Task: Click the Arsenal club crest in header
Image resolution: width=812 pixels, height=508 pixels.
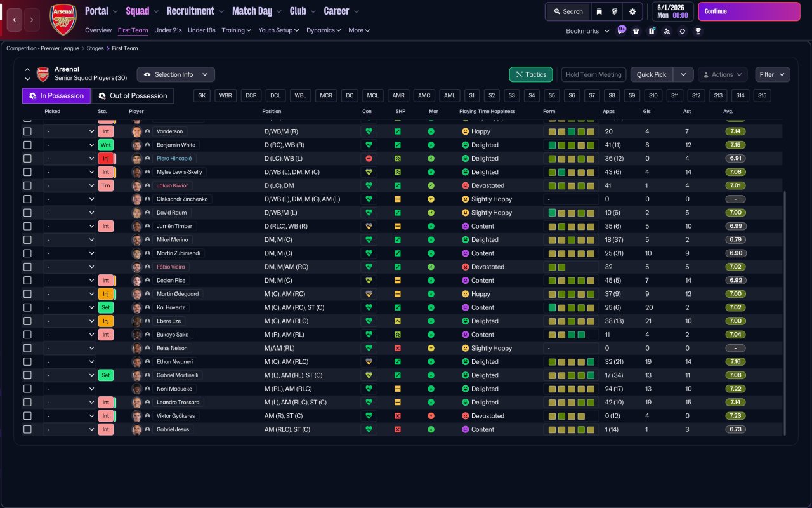Action: click(x=63, y=19)
